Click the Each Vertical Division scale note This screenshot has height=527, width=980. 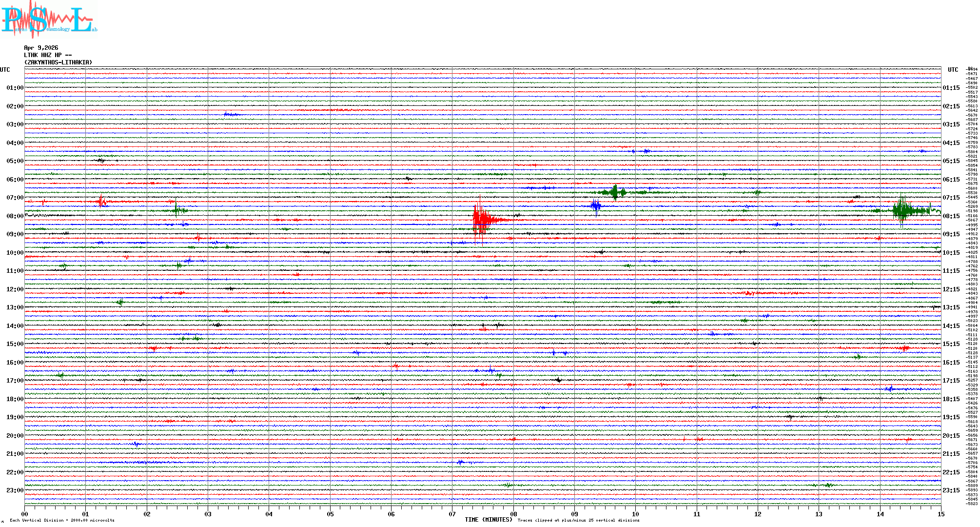click(62, 520)
